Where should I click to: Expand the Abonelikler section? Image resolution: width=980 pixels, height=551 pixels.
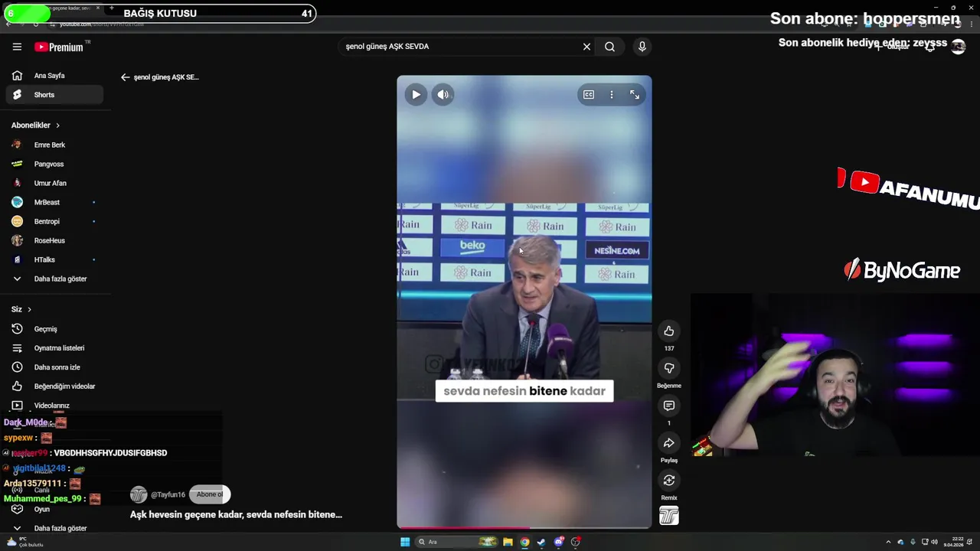click(35, 126)
